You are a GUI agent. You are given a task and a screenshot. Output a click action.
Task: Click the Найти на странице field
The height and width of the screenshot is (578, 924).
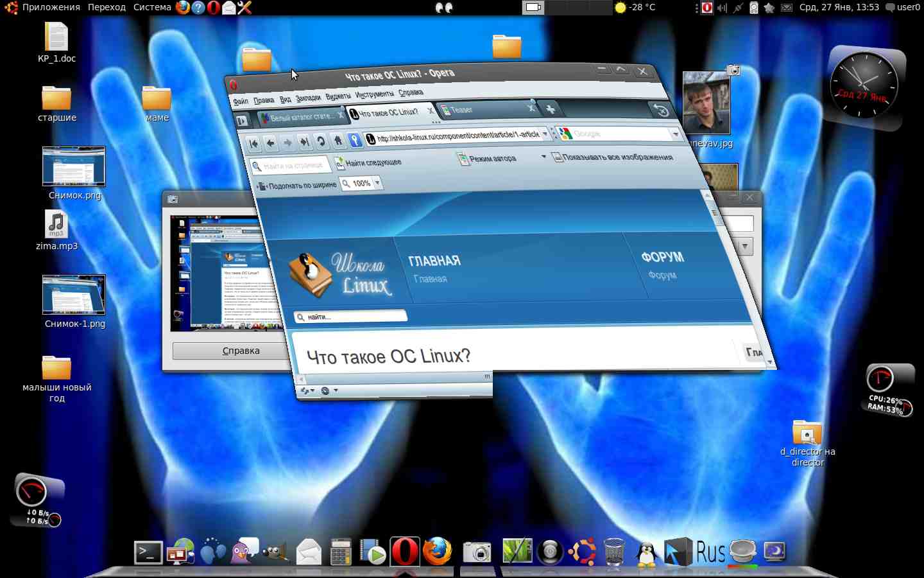291,166
